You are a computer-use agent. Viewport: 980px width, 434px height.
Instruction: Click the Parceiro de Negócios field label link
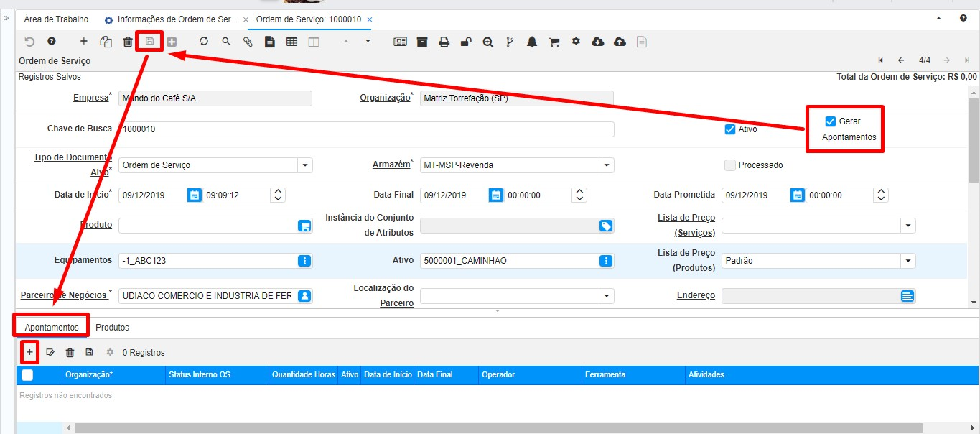pyautogui.click(x=64, y=295)
